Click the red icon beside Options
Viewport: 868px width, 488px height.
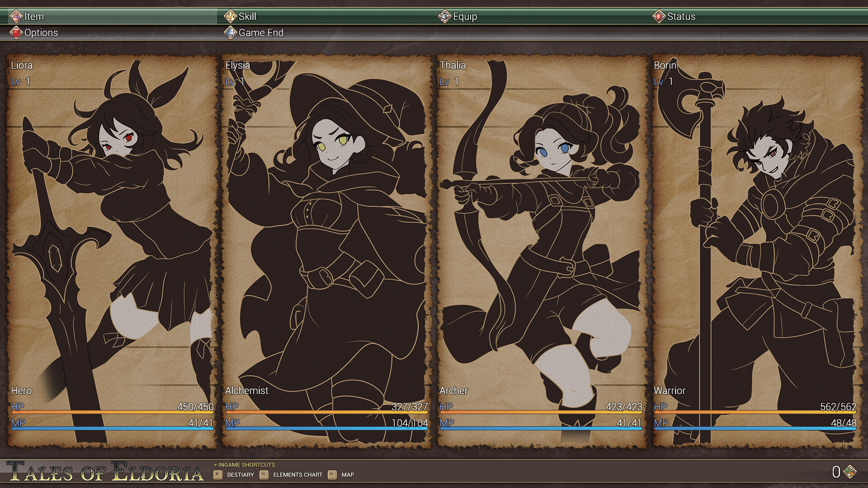pyautogui.click(x=17, y=33)
